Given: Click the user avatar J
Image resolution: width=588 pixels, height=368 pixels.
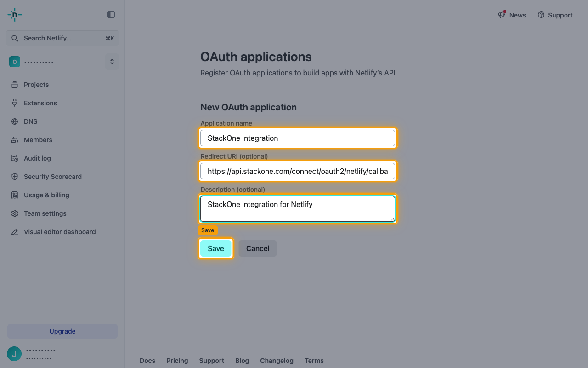Looking at the screenshot, I should tap(14, 354).
